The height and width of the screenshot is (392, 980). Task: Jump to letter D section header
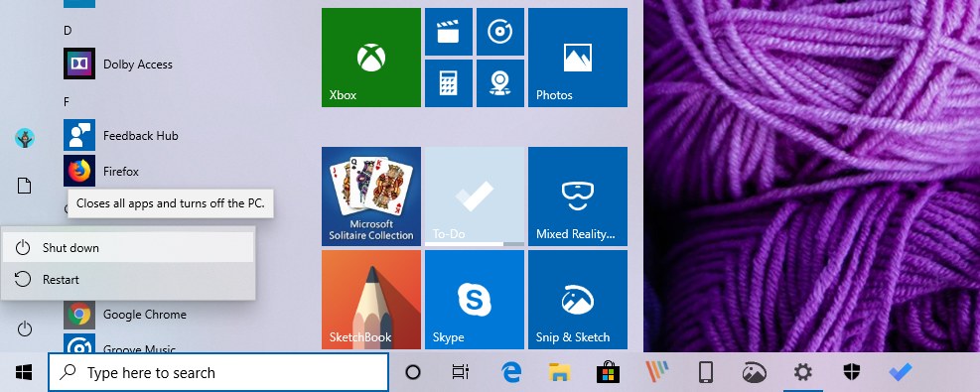[x=68, y=31]
